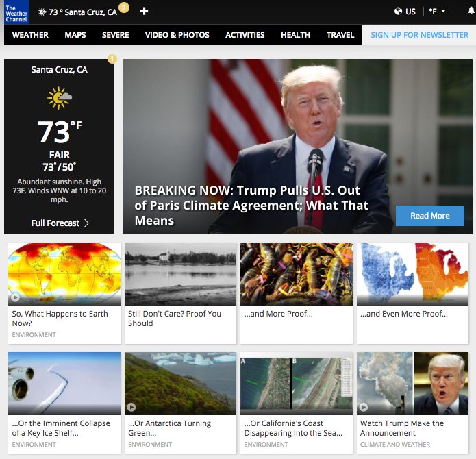Click Santa Cruz, CA title in forecast card
Viewport: 476px width, 459px height.
tap(59, 69)
